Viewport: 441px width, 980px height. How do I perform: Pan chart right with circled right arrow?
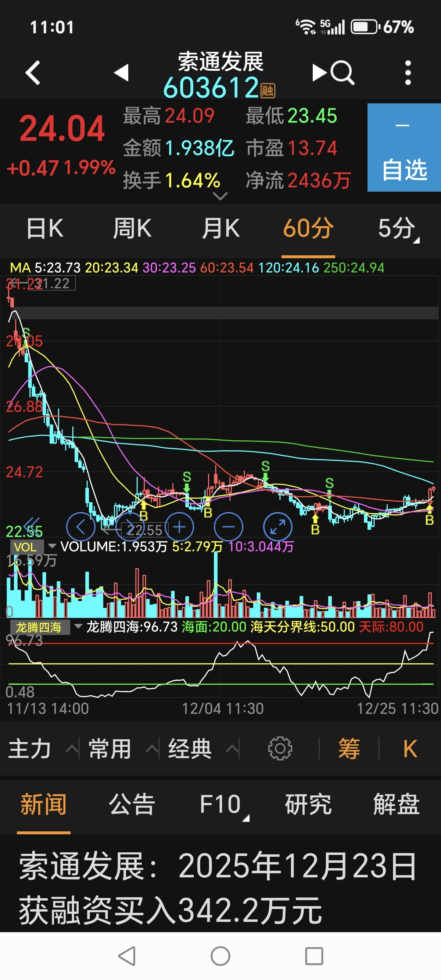130,527
